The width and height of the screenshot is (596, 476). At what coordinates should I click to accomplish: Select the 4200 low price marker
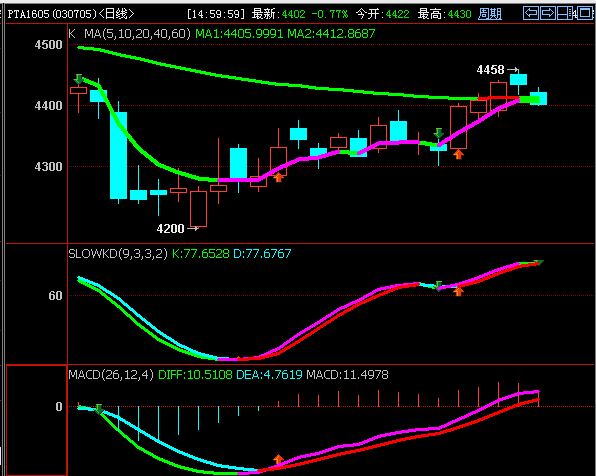pos(177,228)
